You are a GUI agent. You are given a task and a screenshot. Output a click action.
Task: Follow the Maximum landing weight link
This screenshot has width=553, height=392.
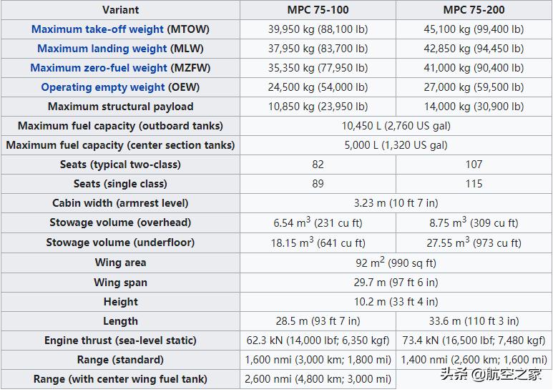point(102,49)
